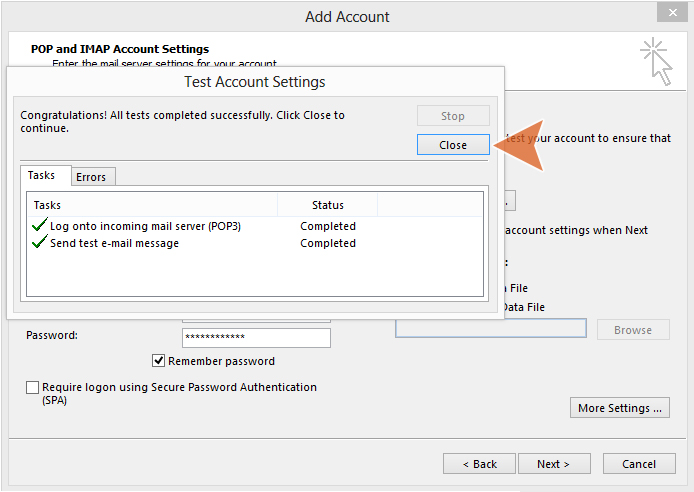Proceed with the Next button

(552, 464)
